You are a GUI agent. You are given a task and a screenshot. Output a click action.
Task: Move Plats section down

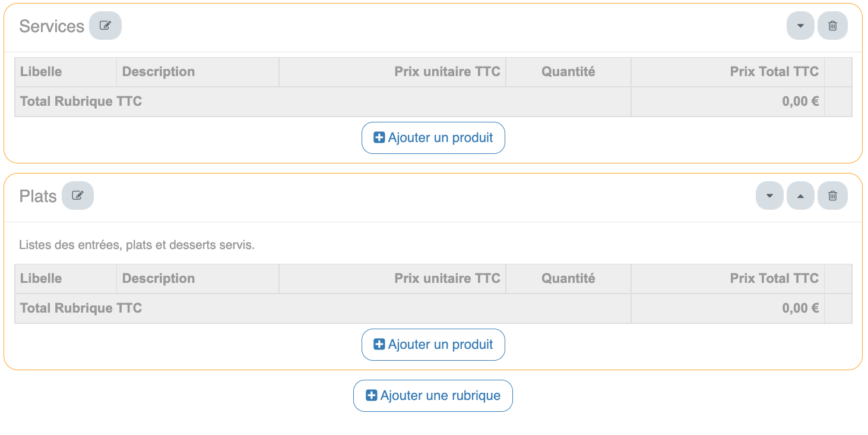coord(769,196)
